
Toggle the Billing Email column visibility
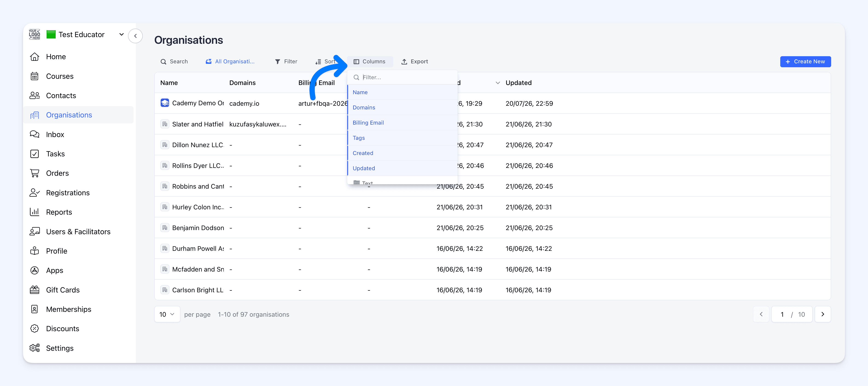402,123
